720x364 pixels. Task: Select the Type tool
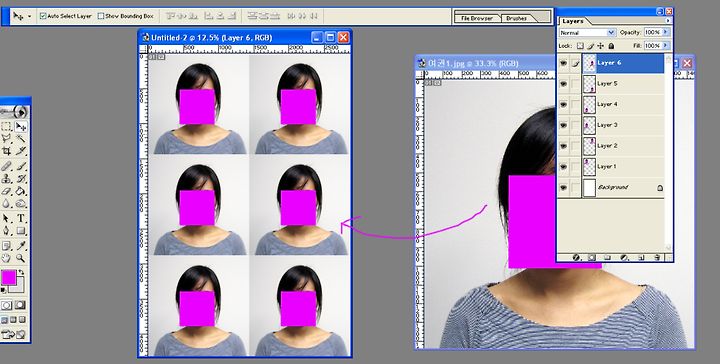point(21,218)
